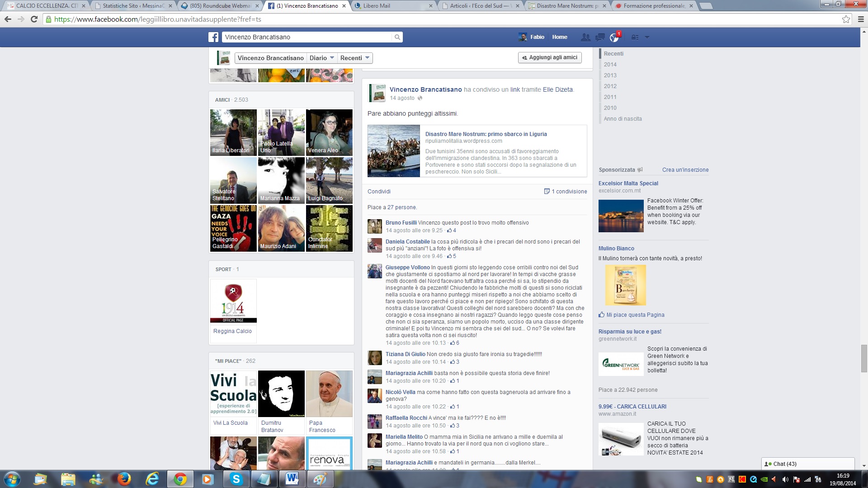The height and width of the screenshot is (488, 868).
Task: Click Condividi under the post
Action: (379, 192)
